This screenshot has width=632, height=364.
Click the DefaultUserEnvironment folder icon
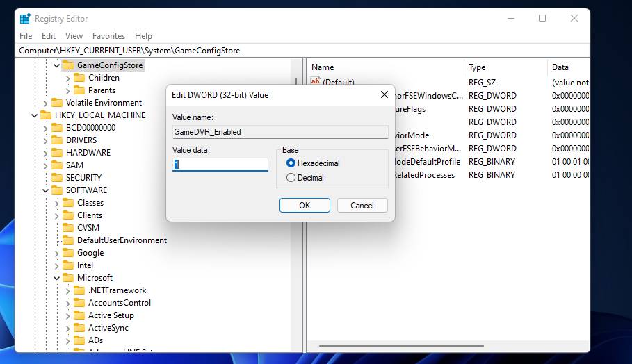[69, 240]
